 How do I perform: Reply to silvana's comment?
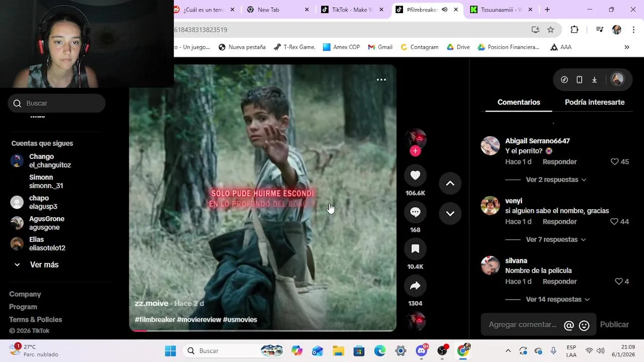pos(559,282)
